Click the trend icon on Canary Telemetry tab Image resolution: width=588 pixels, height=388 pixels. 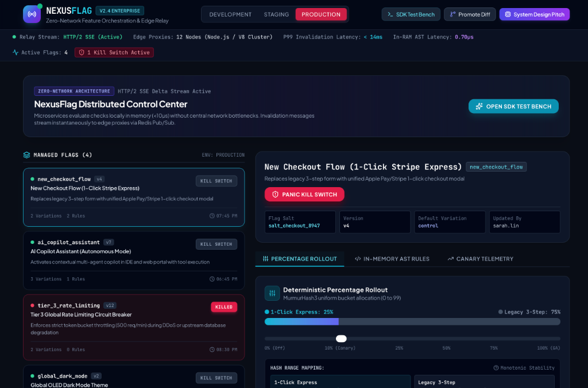pos(451,259)
